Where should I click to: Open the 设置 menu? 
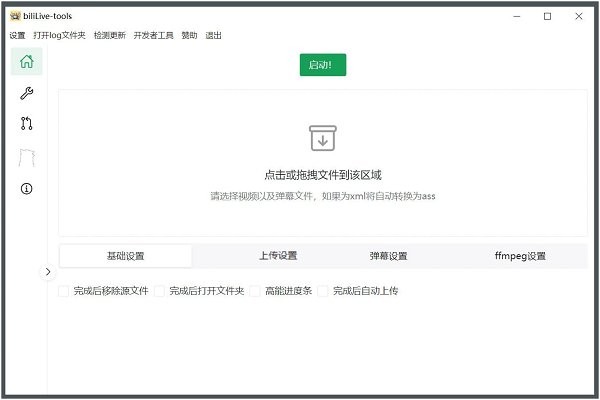coord(17,36)
